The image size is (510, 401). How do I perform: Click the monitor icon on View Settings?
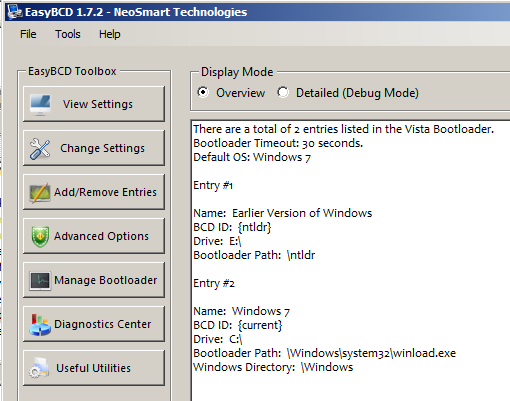click(40, 104)
